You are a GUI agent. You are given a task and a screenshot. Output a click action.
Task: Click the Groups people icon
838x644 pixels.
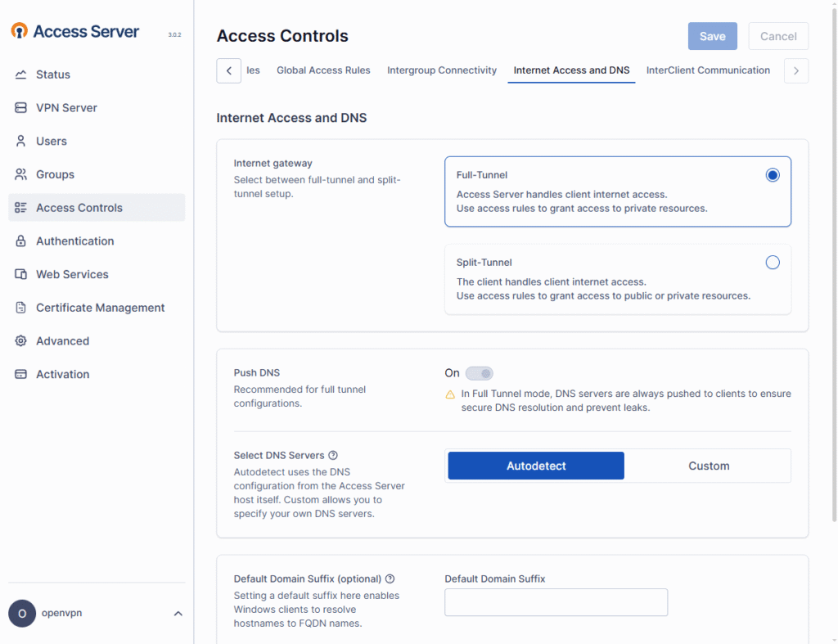click(x=21, y=174)
